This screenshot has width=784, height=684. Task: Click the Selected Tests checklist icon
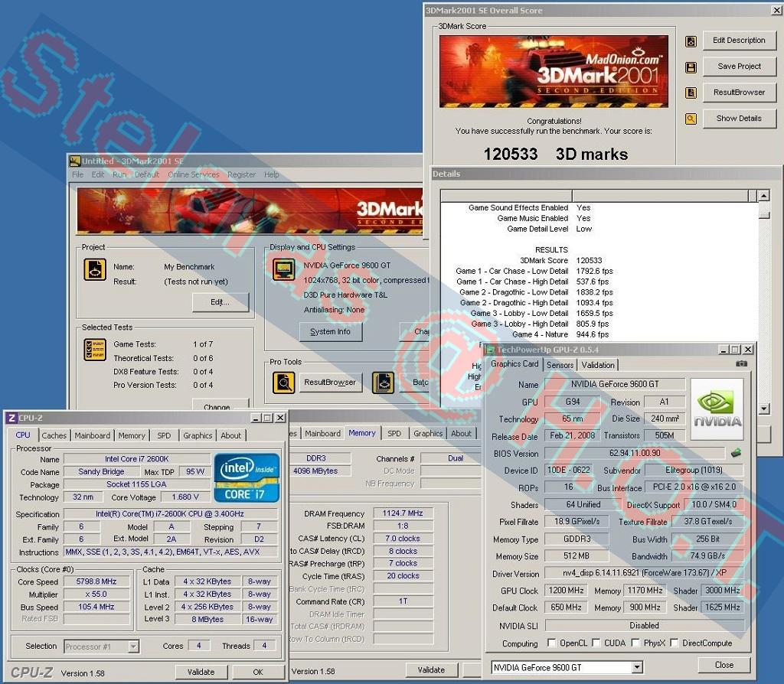point(95,350)
